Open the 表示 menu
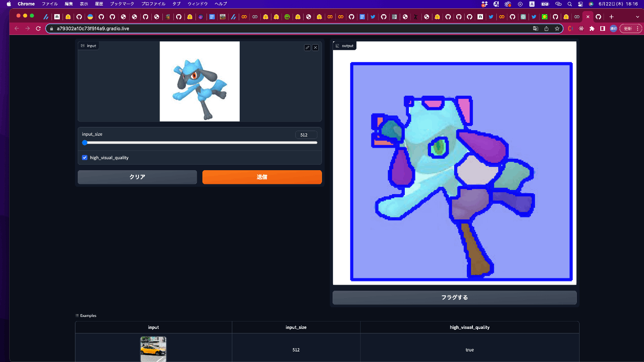Screen dimensions: 644x362 pyautogui.click(x=84, y=4)
